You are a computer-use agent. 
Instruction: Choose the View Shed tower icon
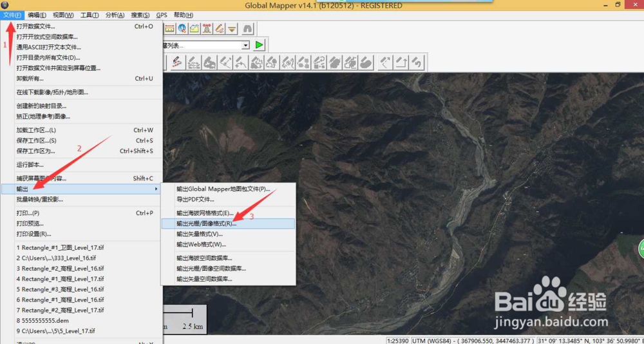[207, 28]
